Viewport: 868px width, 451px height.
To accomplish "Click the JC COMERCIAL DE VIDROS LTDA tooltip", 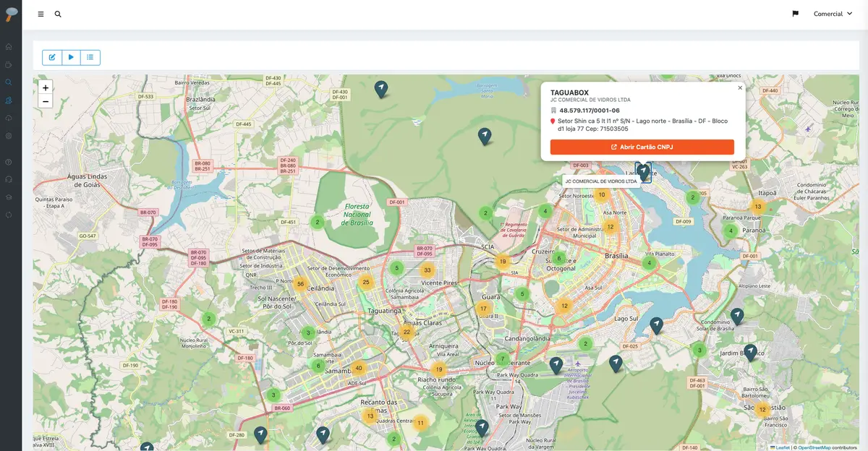I will (x=600, y=181).
